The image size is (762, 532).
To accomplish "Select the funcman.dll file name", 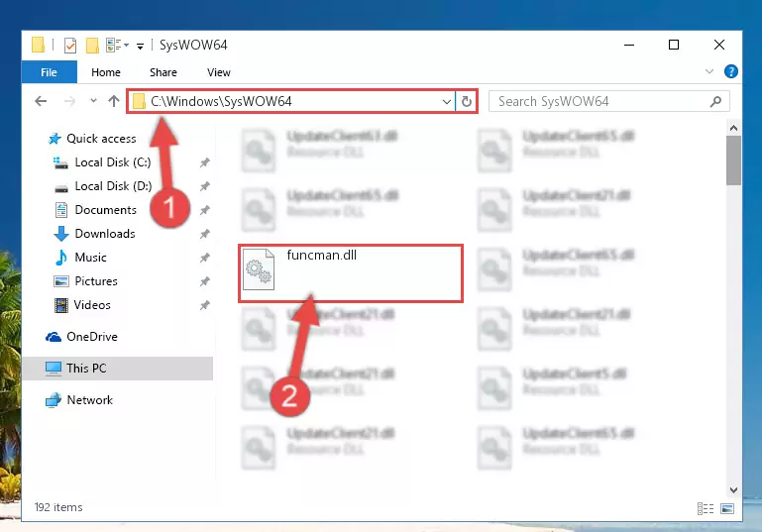I will tap(322, 255).
